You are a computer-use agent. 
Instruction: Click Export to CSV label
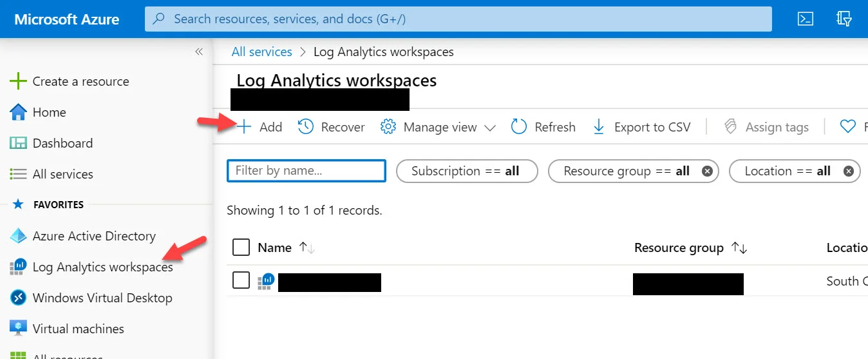pos(652,127)
